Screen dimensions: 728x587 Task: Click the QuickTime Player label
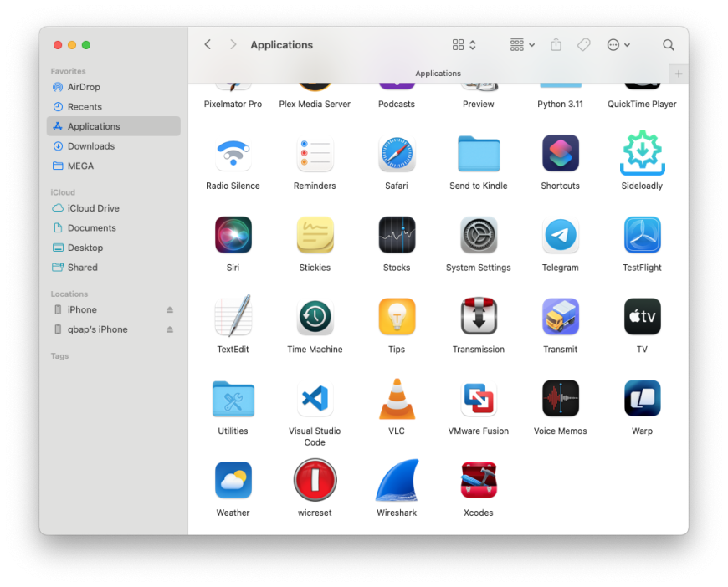pyautogui.click(x=642, y=104)
